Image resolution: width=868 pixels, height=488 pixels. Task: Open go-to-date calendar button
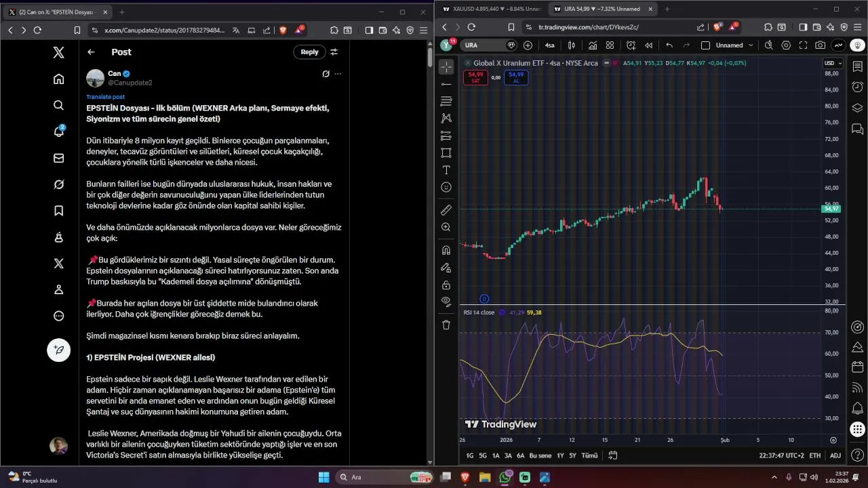coord(612,455)
